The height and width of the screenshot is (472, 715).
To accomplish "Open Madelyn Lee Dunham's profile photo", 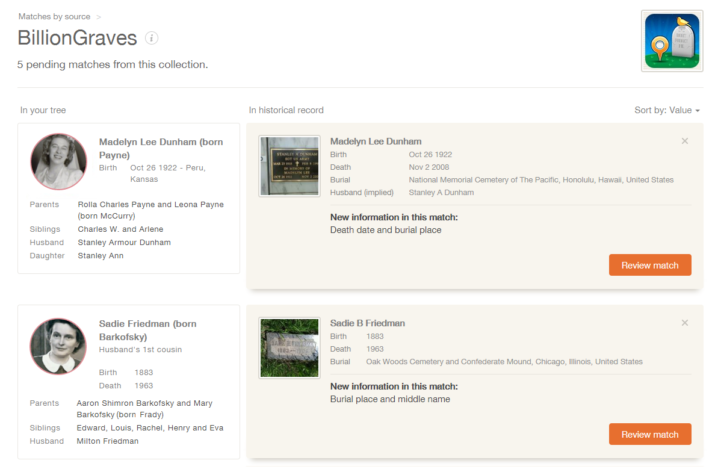I will pos(58,161).
